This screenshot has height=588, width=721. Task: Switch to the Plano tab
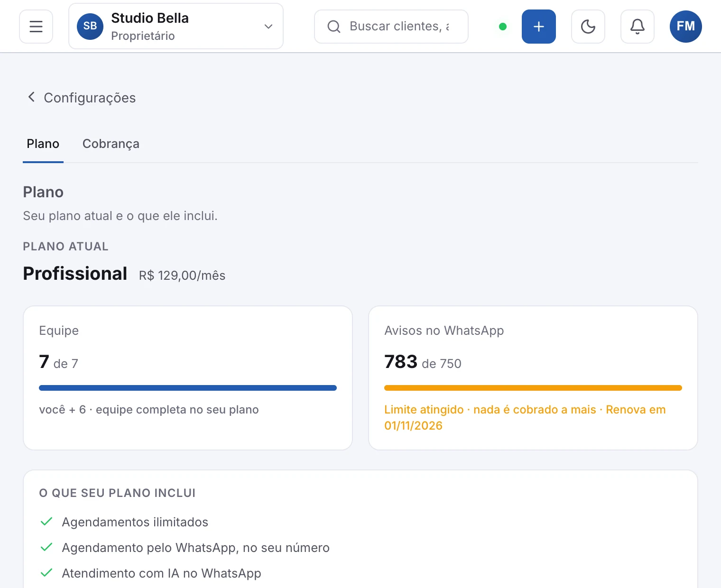[x=43, y=144]
